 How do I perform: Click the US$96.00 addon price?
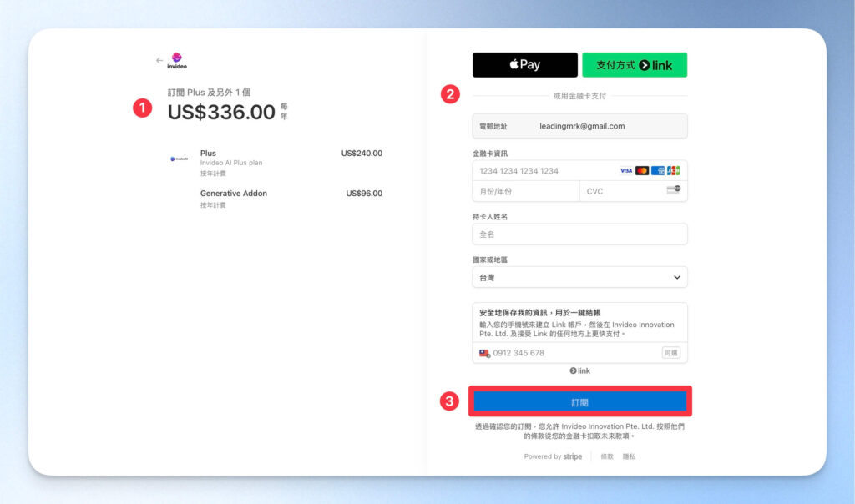point(364,194)
